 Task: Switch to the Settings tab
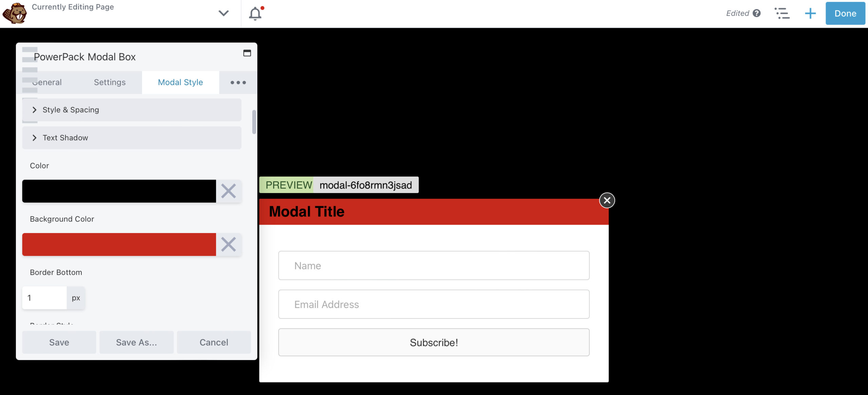110,82
